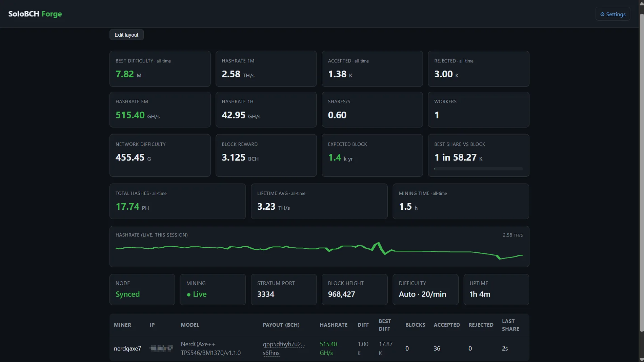Click Block Reward 3.125 BCH

(266, 155)
